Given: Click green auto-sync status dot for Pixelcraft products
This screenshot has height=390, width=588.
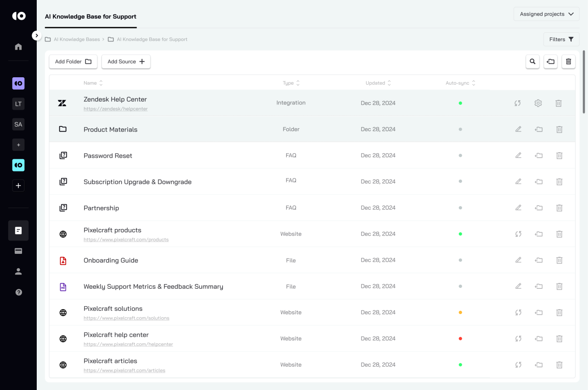Looking at the screenshot, I should [x=460, y=234].
